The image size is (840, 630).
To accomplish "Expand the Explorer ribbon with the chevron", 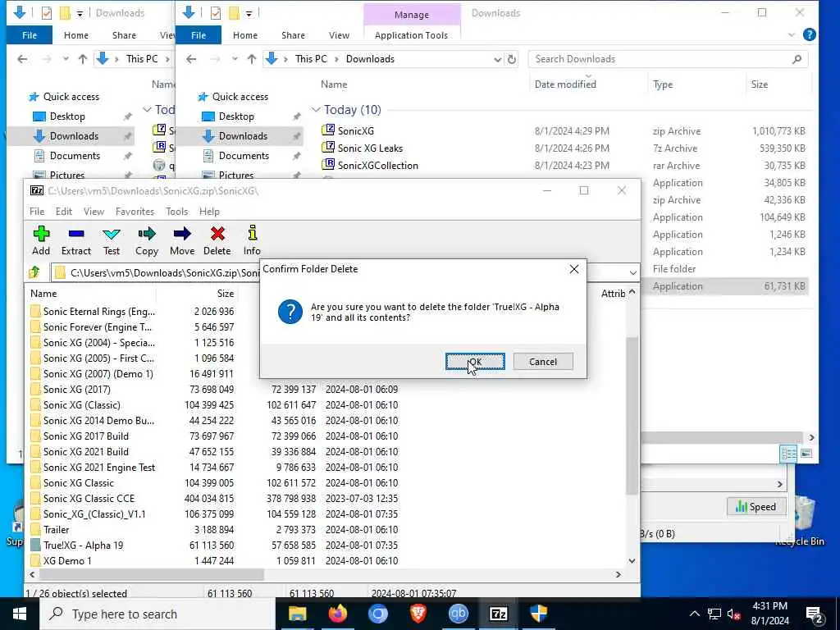I will [x=792, y=35].
